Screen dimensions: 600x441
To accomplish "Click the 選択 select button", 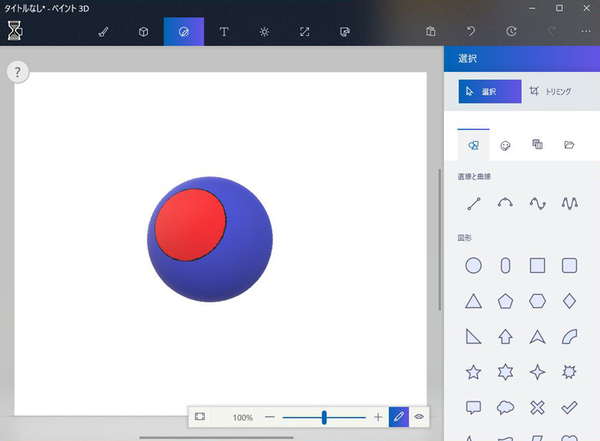I will pos(489,91).
